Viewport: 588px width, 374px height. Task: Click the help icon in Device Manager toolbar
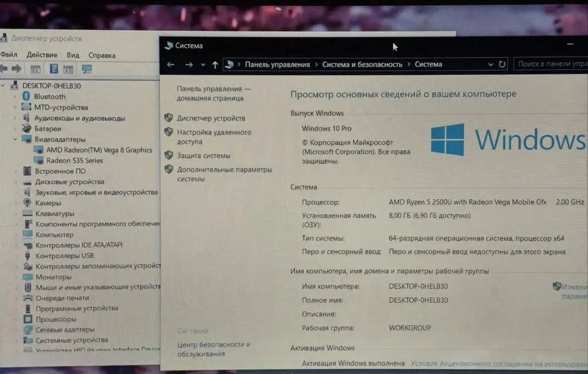coord(54,69)
